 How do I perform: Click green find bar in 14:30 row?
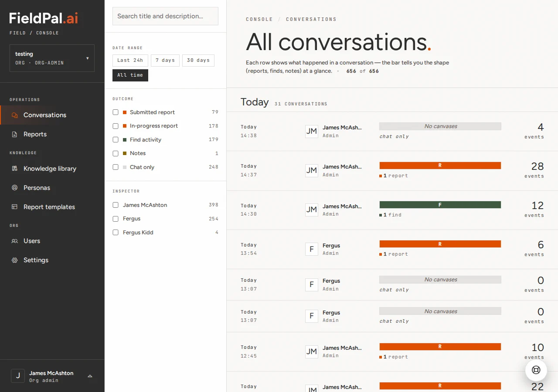[x=440, y=205]
